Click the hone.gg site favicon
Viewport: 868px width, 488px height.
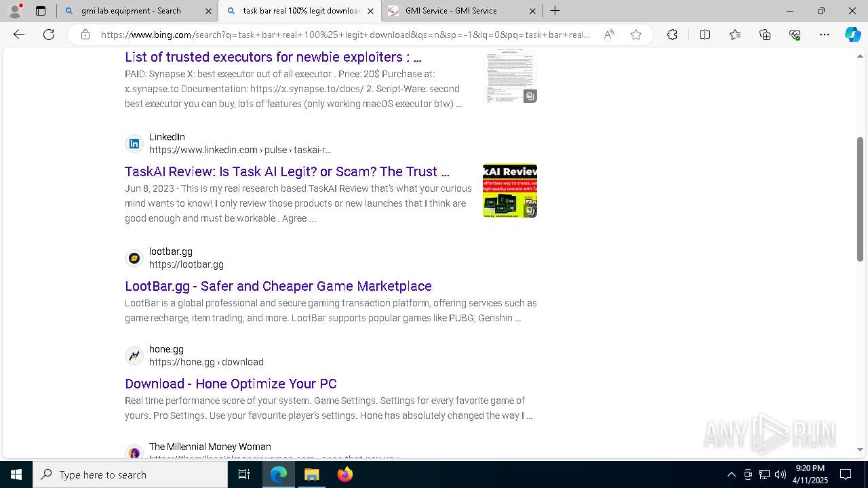click(134, 356)
